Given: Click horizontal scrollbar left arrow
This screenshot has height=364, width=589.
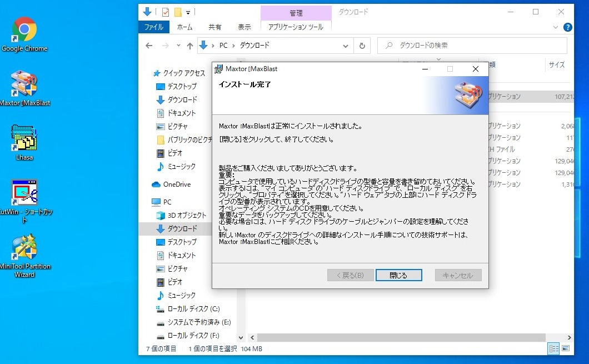Looking at the screenshot, I should (252, 337).
